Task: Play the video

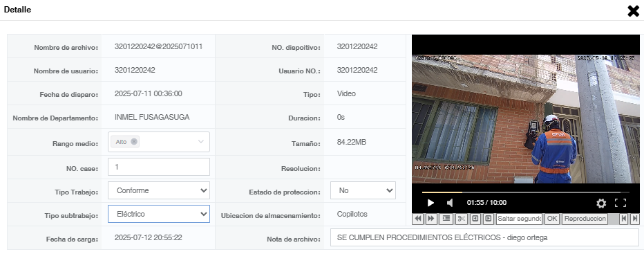Action: point(430,203)
